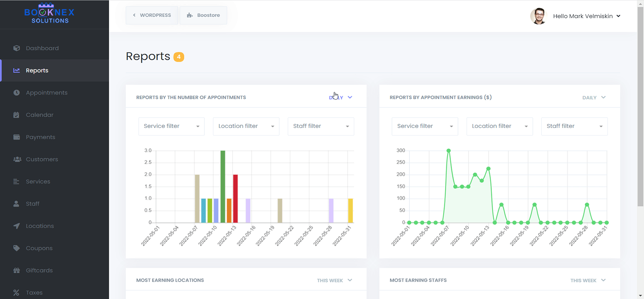
Task: Expand Staff filter in appointments report
Action: coord(321,126)
